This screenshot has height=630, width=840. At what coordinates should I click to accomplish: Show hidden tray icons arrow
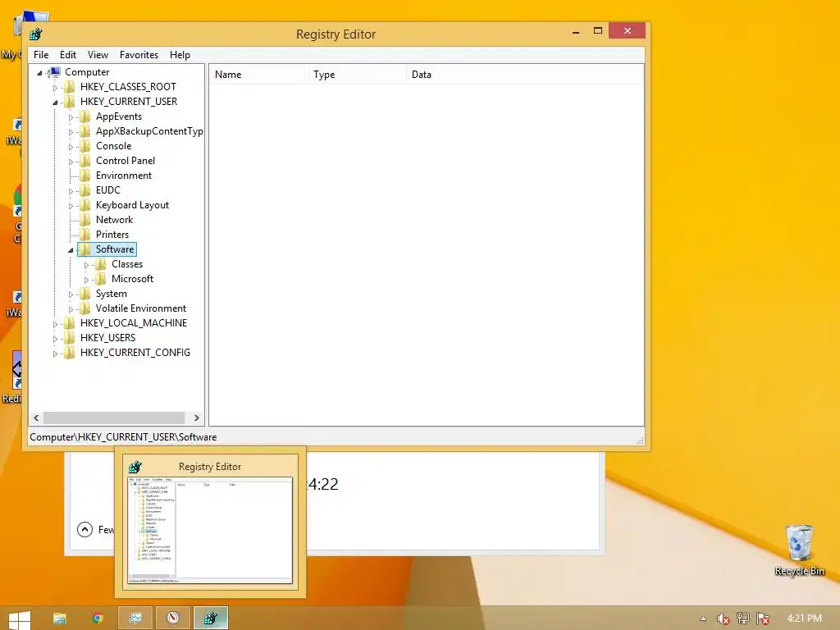(x=703, y=619)
